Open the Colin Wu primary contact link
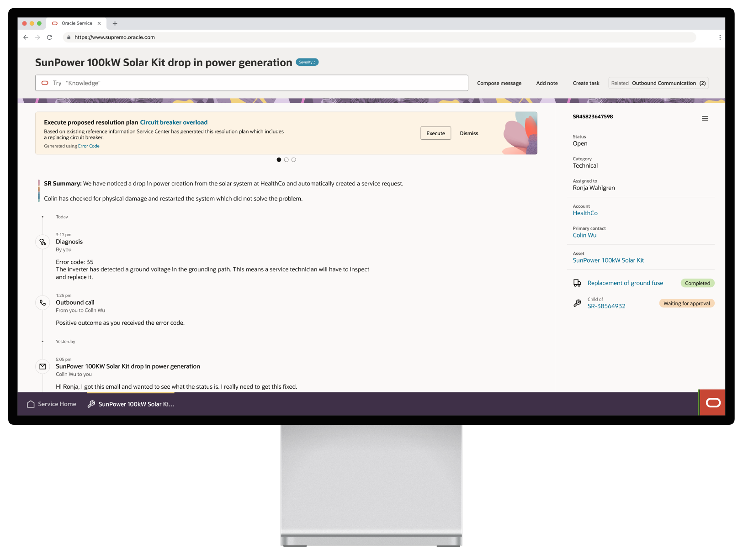Screen dimensions: 743x560 coord(584,235)
